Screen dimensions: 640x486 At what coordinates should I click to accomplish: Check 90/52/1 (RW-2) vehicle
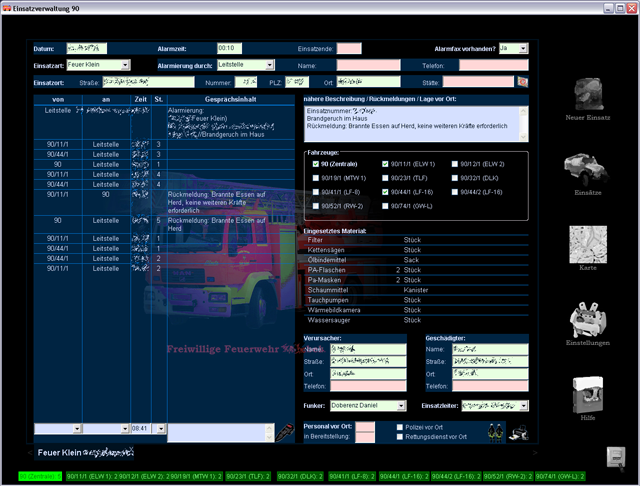click(x=316, y=206)
